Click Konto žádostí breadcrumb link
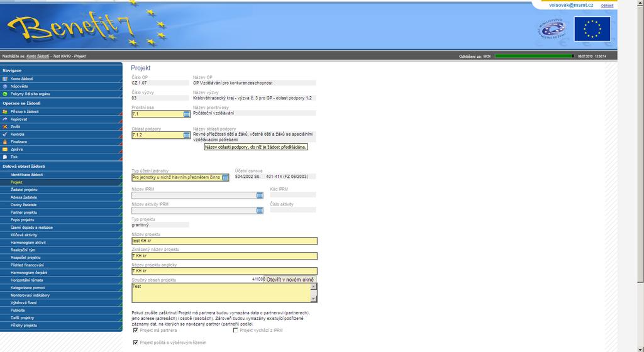Screen dimensions: 644x352 (x=38, y=56)
